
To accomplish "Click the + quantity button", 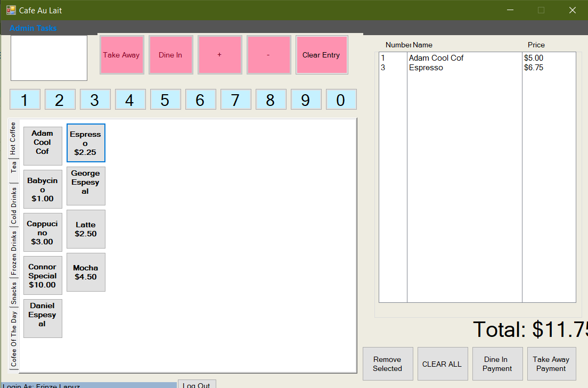I will pyautogui.click(x=219, y=54).
